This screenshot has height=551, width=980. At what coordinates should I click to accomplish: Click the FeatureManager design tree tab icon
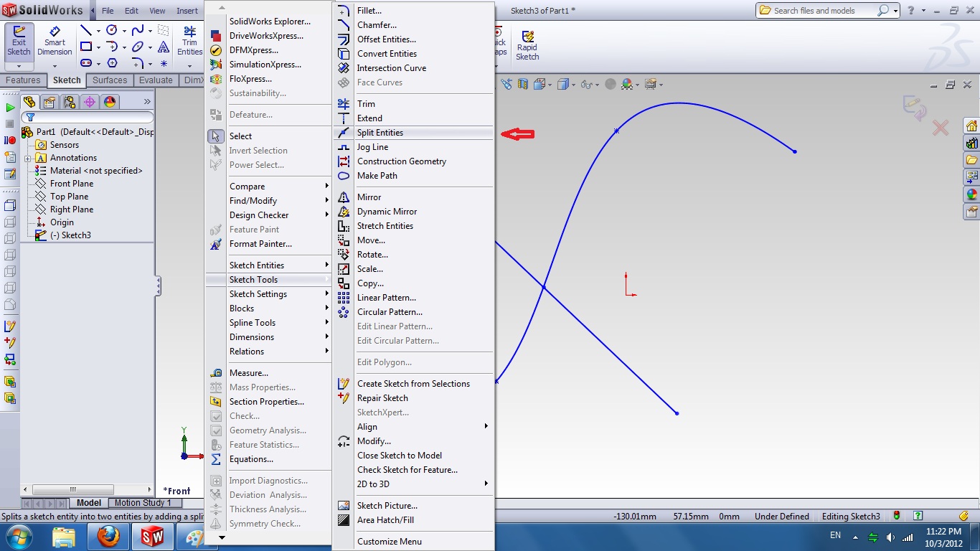coord(29,102)
